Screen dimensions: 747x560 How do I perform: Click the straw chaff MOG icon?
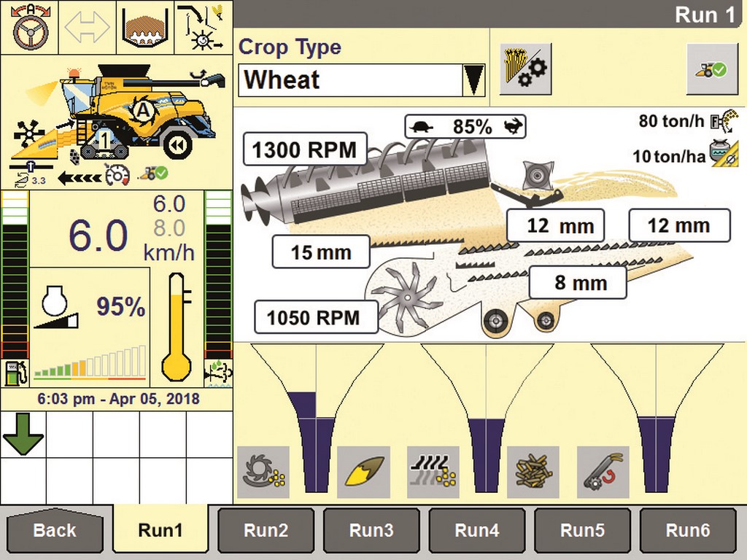tap(533, 472)
